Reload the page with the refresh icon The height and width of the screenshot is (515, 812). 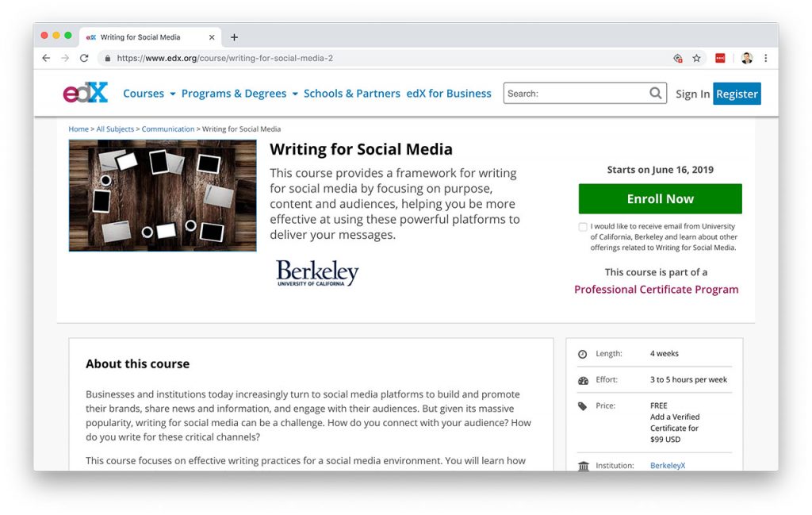pos(84,58)
